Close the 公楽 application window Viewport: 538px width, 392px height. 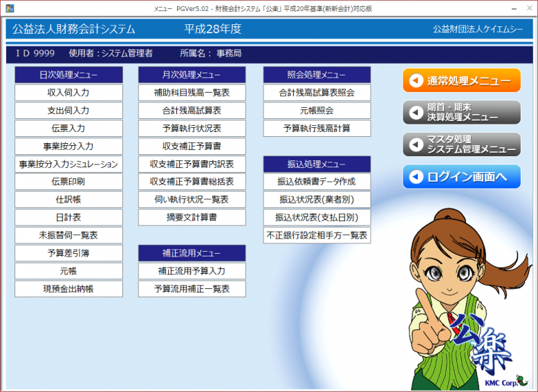pos(530,8)
